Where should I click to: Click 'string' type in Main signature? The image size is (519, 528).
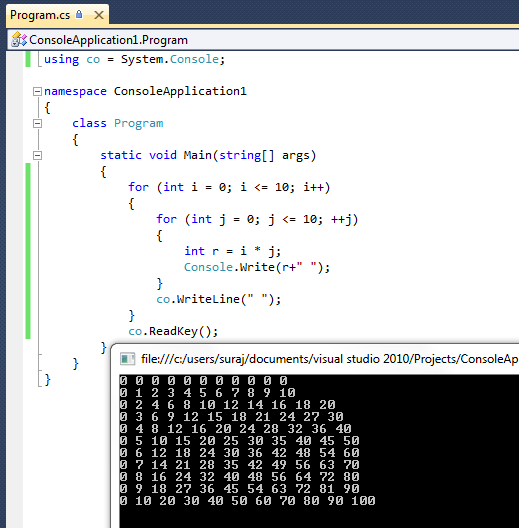pos(240,156)
